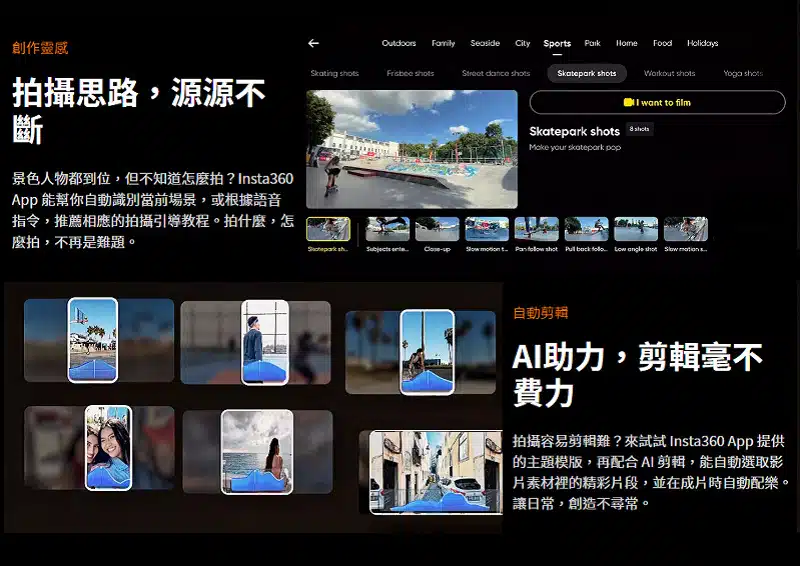This screenshot has width=800, height=566.
Task: Select the Skating shots sub-tab
Action: click(334, 74)
